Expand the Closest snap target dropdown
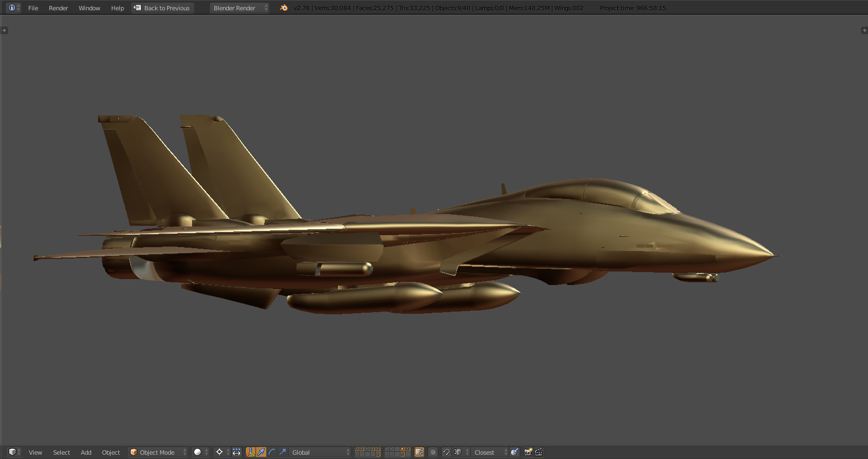Viewport: 868px width, 459px height. coord(489,452)
